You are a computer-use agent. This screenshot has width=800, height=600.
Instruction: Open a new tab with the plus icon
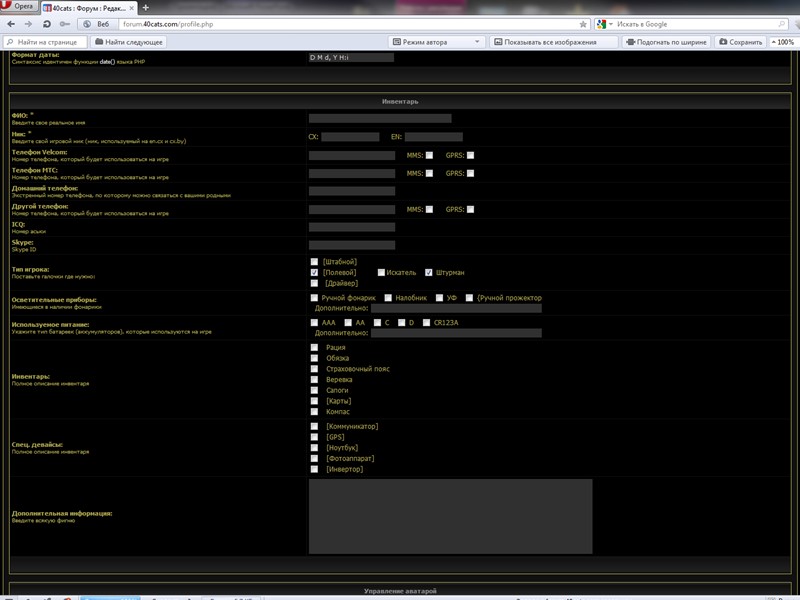(145, 8)
